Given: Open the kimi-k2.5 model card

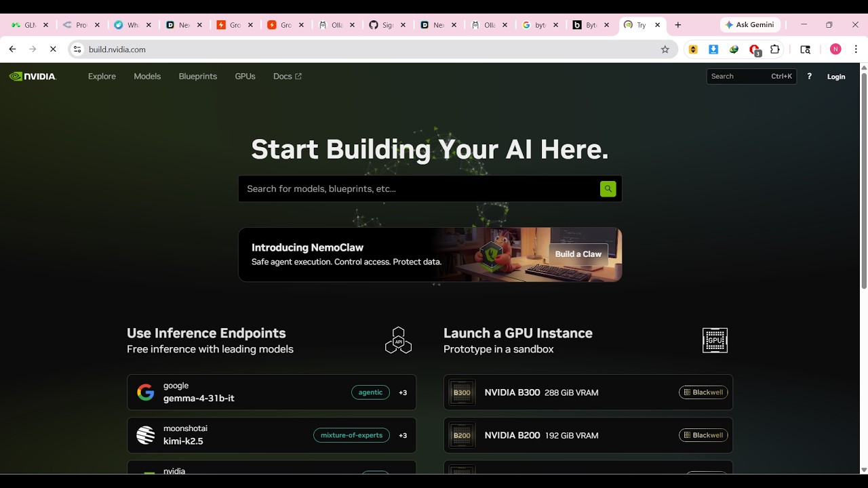Looking at the screenshot, I should [x=271, y=435].
